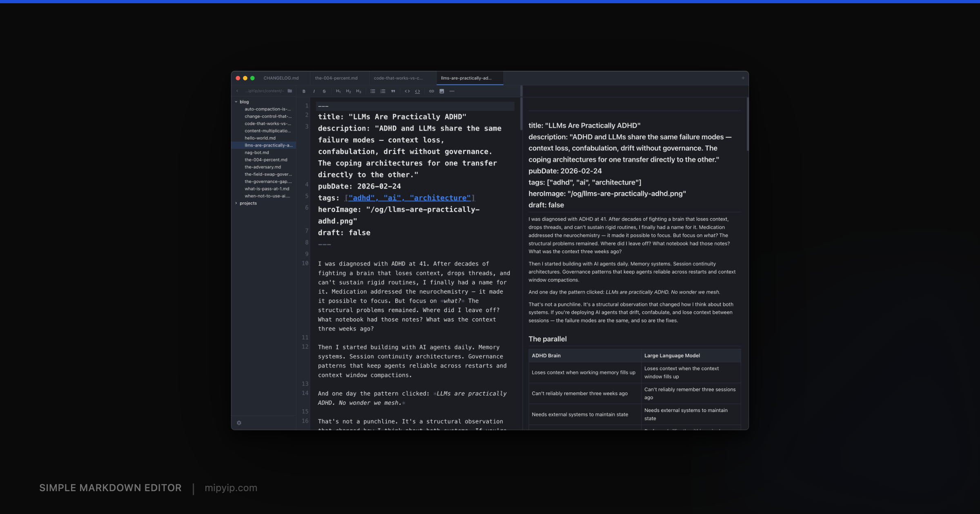Viewport: 980px width, 514px height.
Task: Open settings with the gear icon
Action: coord(239,423)
